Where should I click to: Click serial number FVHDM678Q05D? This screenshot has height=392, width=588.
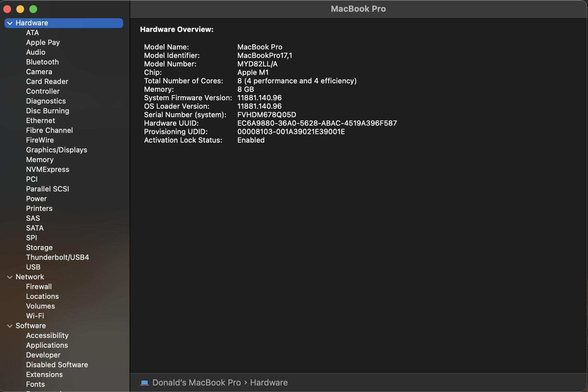(x=267, y=115)
